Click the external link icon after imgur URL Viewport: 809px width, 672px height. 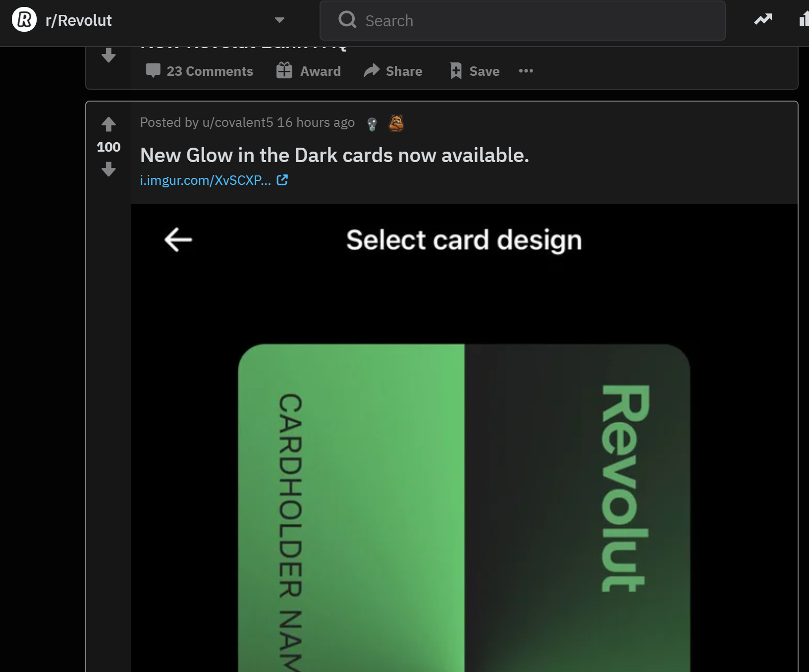click(282, 180)
